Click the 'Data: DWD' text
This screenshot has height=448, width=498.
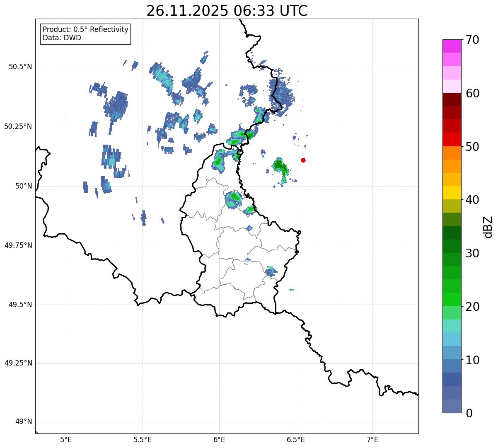pyautogui.click(x=62, y=38)
